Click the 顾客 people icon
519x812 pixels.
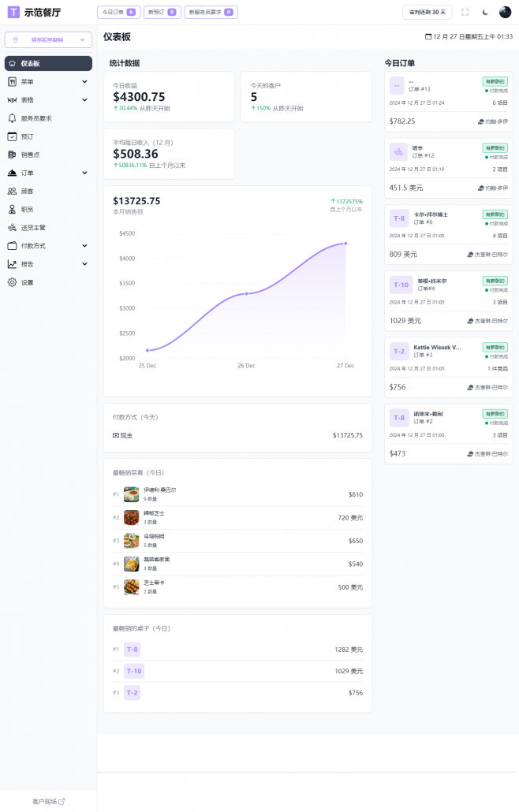pos(12,191)
